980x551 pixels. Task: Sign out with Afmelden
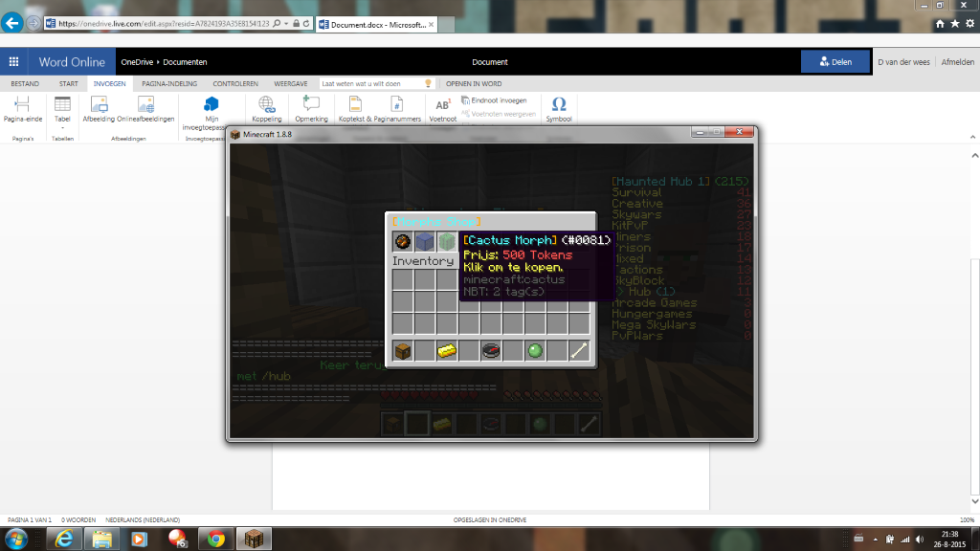click(957, 62)
